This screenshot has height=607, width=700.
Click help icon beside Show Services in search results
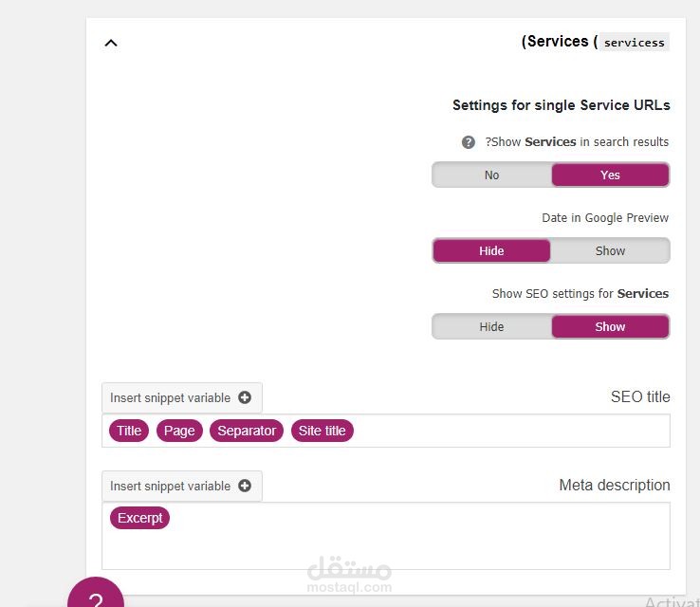[x=468, y=142]
